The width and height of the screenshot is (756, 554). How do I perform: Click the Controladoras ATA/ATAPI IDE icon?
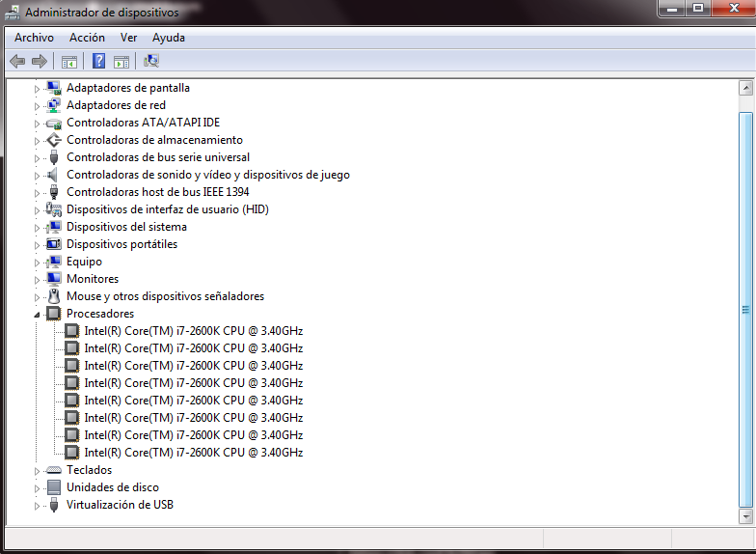(54, 124)
